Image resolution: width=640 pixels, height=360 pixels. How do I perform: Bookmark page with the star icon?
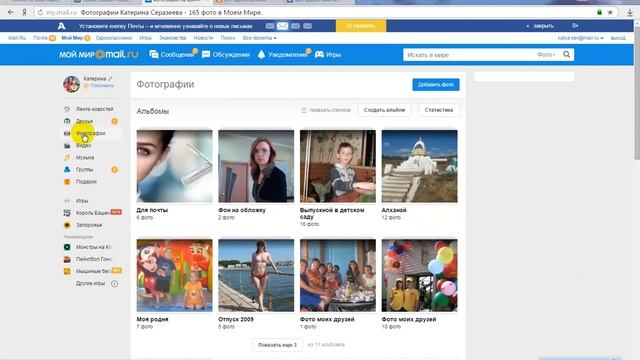coord(610,12)
